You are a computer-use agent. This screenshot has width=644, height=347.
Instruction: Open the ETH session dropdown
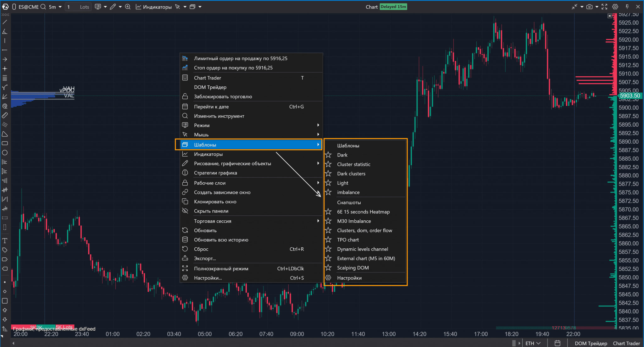tap(533, 343)
